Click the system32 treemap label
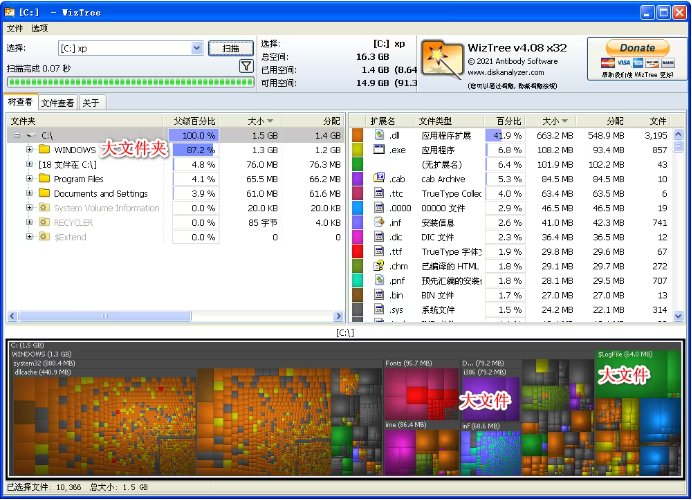Viewport: 692px width, 500px height. (44, 363)
